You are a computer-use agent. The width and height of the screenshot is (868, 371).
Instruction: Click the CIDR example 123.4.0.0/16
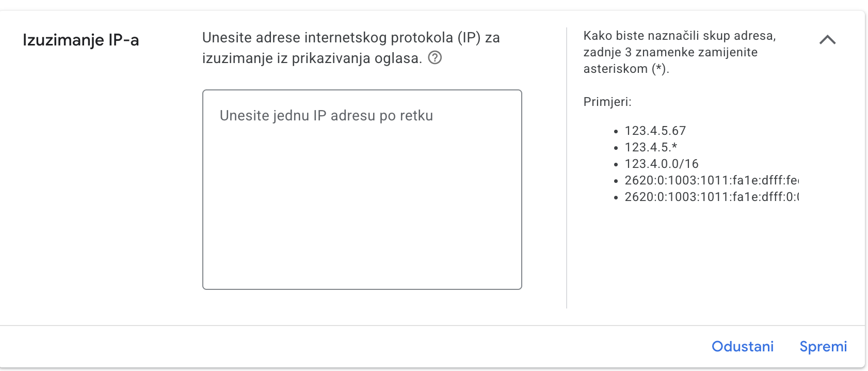click(662, 164)
